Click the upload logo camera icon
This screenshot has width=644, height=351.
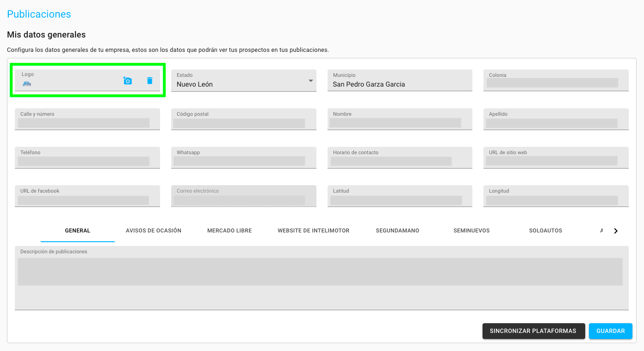click(127, 81)
